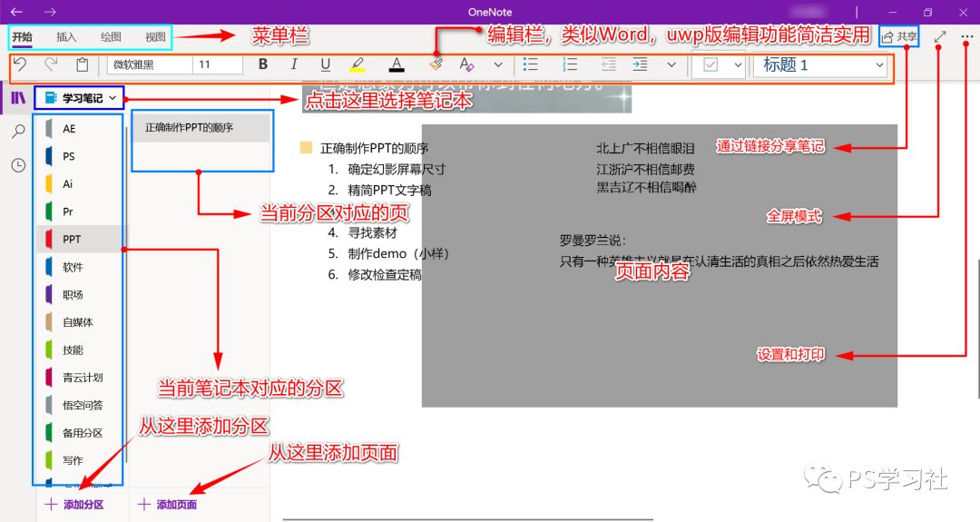Screen dimensions: 980x522
Task: Select the Pr section
Action: point(80,212)
